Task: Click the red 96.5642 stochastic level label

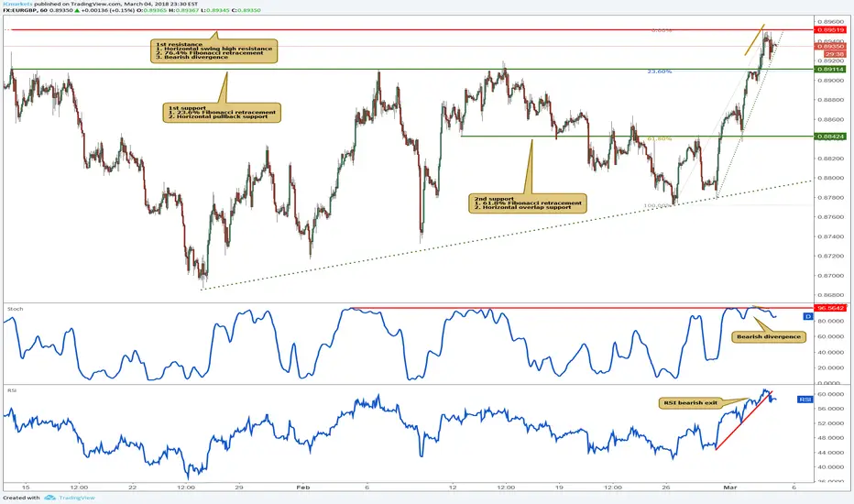Action: pyautogui.click(x=830, y=308)
